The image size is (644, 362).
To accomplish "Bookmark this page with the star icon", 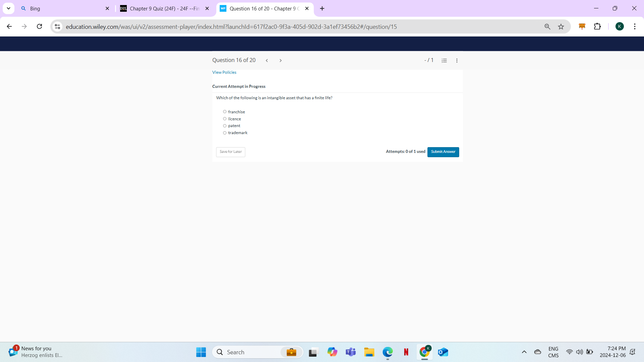I will tap(561, 26).
